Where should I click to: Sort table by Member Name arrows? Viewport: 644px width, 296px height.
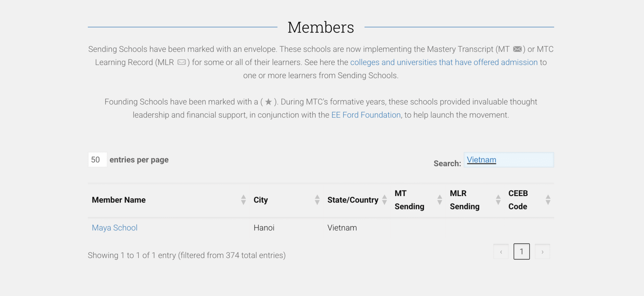pos(244,200)
